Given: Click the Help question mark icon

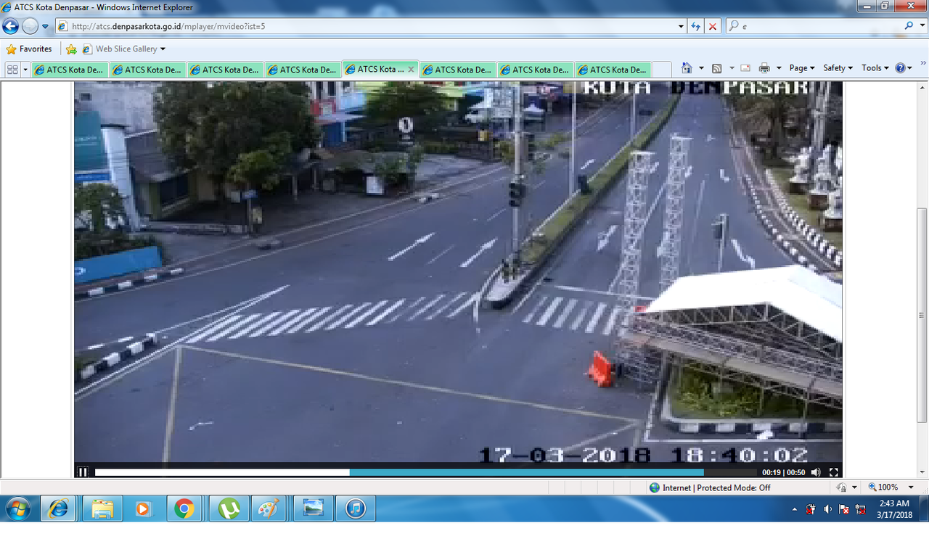Looking at the screenshot, I should pyautogui.click(x=900, y=68).
